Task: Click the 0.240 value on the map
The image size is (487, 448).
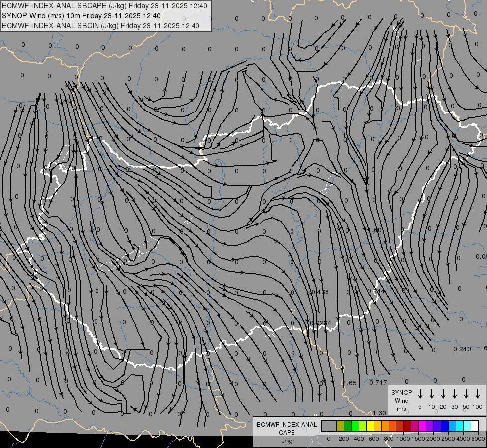Action: pos(462,349)
